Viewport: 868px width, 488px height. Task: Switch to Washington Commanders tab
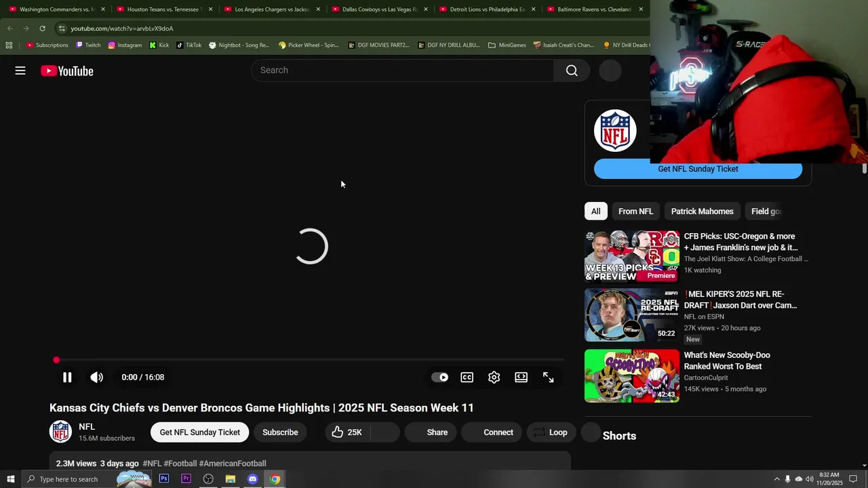(56, 9)
